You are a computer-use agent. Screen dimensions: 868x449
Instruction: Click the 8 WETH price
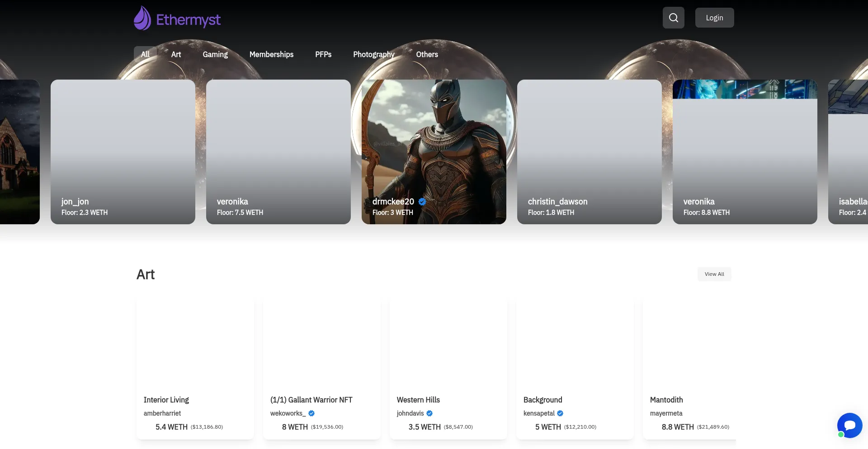pos(295,427)
